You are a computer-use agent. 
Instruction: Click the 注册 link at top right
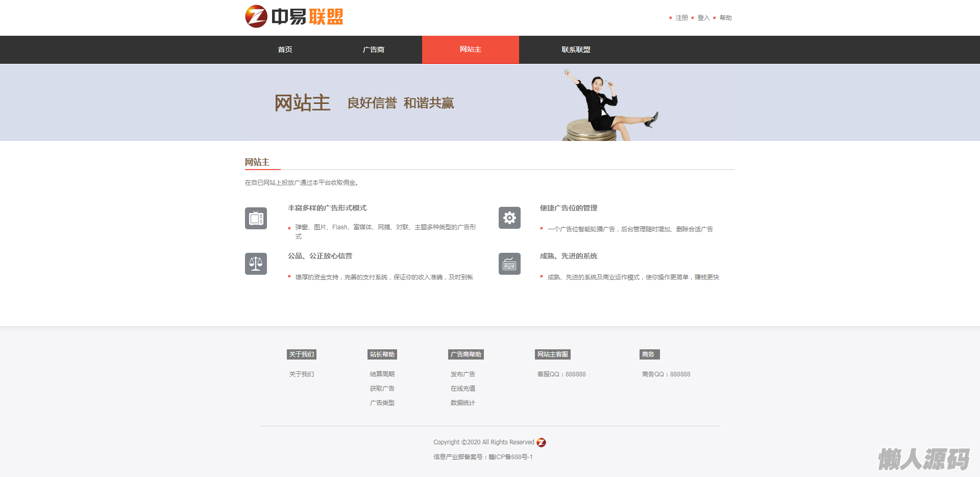pyautogui.click(x=681, y=18)
